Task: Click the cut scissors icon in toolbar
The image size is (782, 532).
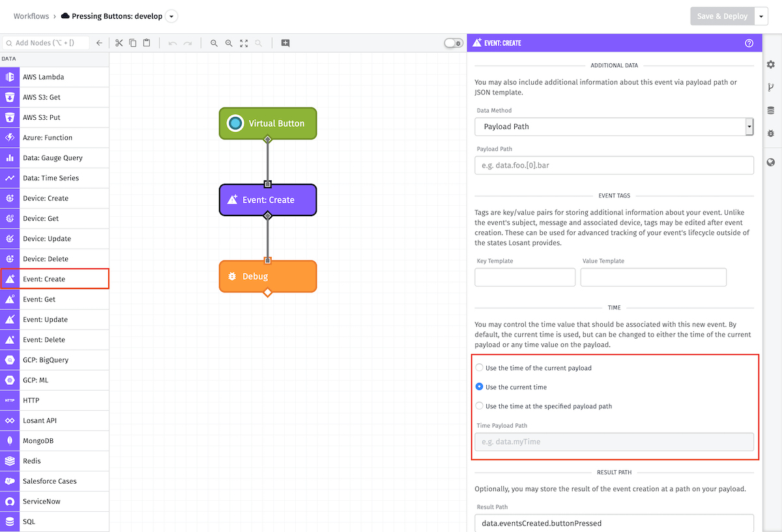Action: [119, 43]
